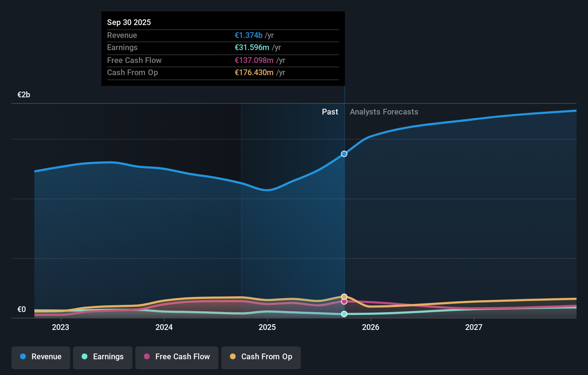Image resolution: width=588 pixels, height=375 pixels.
Task: Click the blue Revenue legend dot
Action: click(22, 356)
